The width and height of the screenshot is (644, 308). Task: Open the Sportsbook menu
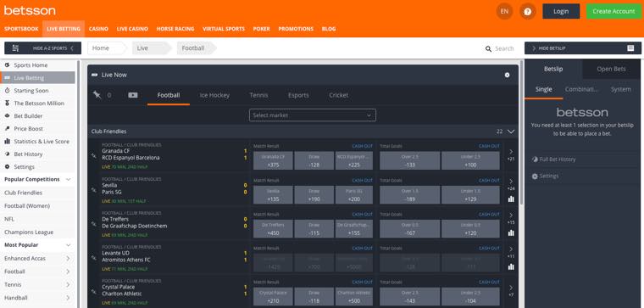[21, 29]
